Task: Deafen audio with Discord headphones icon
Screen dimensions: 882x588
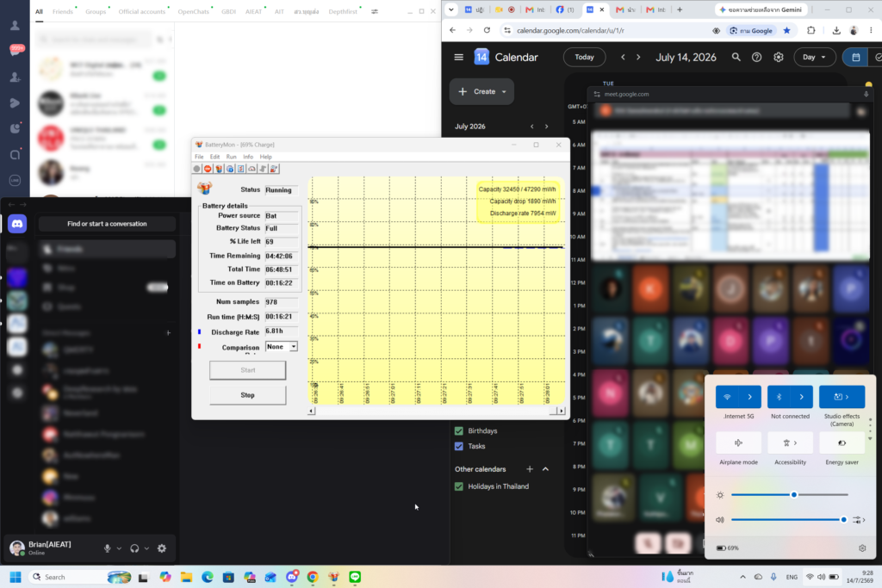Action: [x=134, y=548]
